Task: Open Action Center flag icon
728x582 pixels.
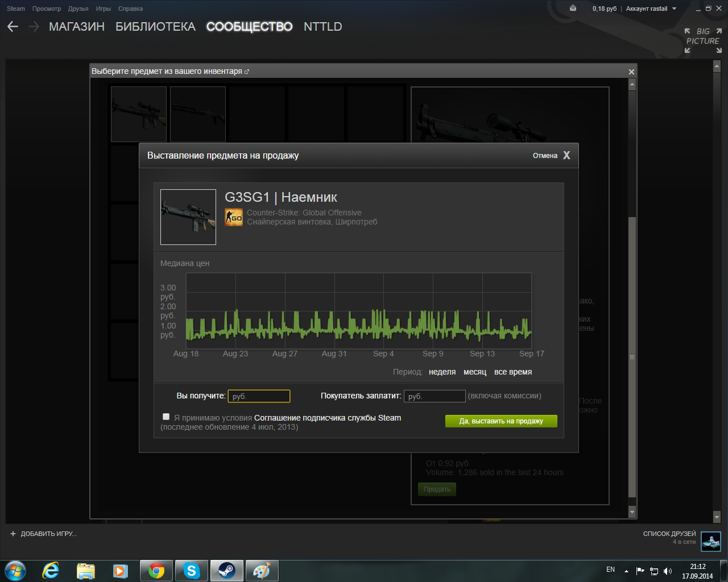Action: pos(640,571)
